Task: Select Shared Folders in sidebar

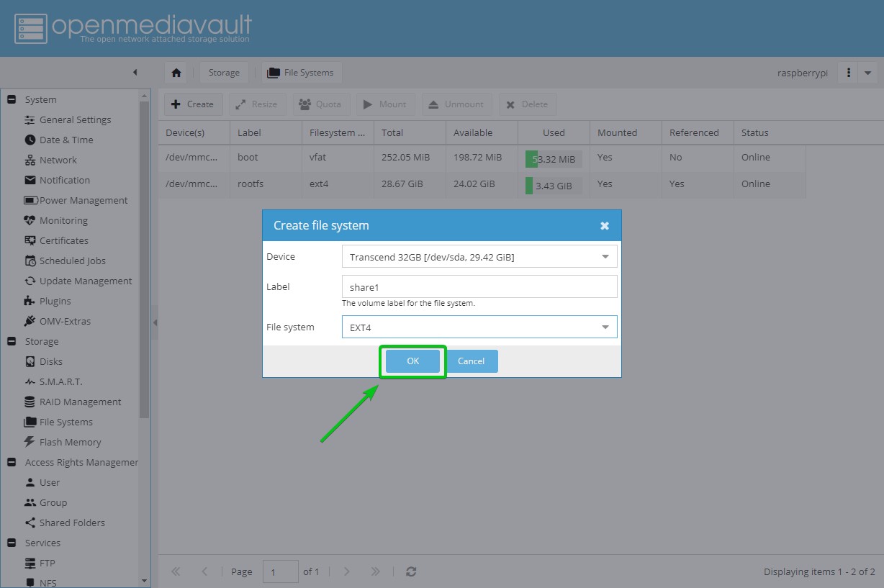Action: click(x=72, y=523)
